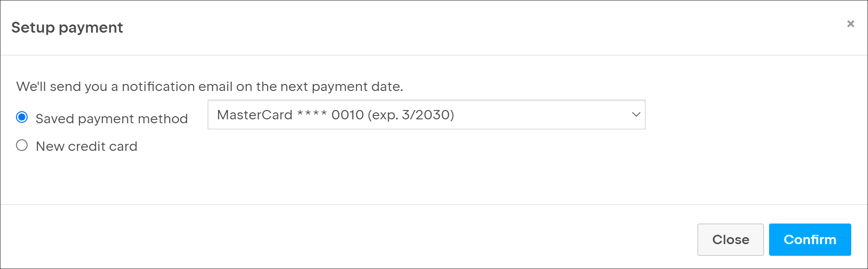Click the filled blue radio circle

click(x=22, y=117)
